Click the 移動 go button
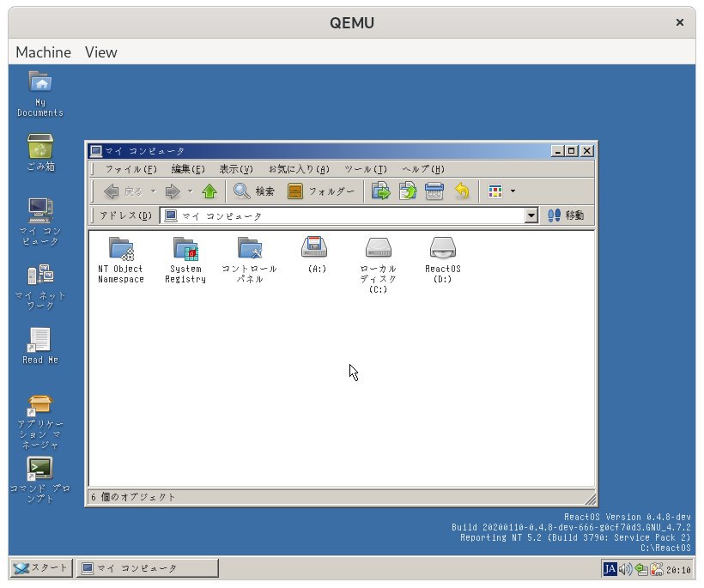 coord(567,215)
